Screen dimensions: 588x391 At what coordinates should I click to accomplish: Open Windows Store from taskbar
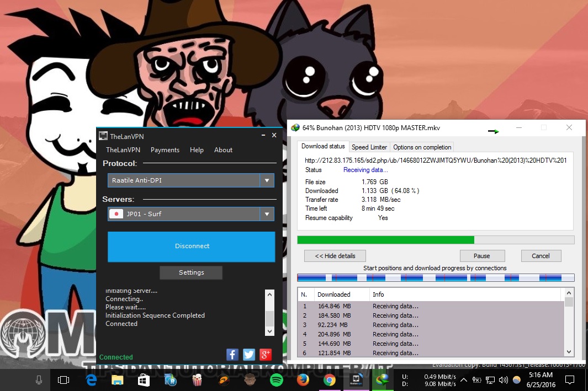[144, 380]
